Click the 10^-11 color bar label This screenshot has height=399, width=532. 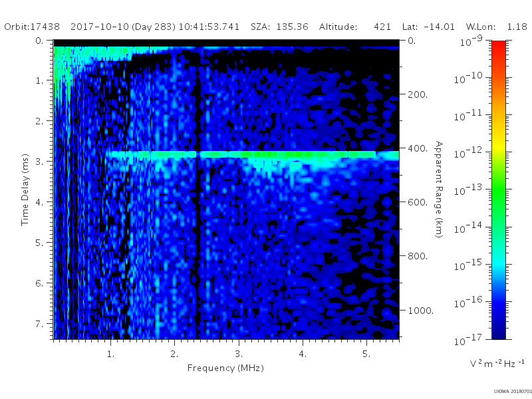tap(468, 115)
